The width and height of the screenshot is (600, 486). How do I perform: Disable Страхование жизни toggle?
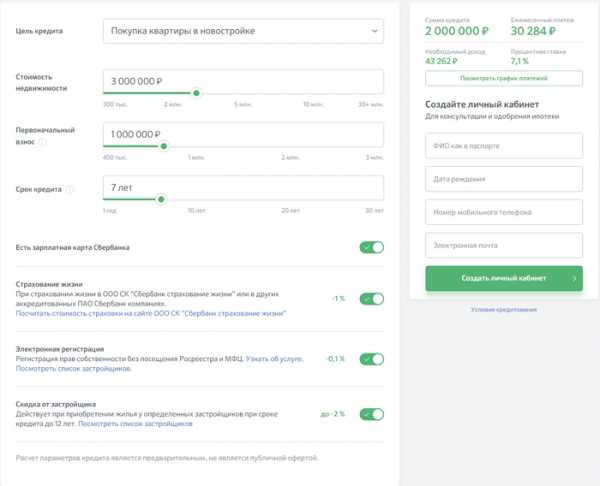point(371,298)
